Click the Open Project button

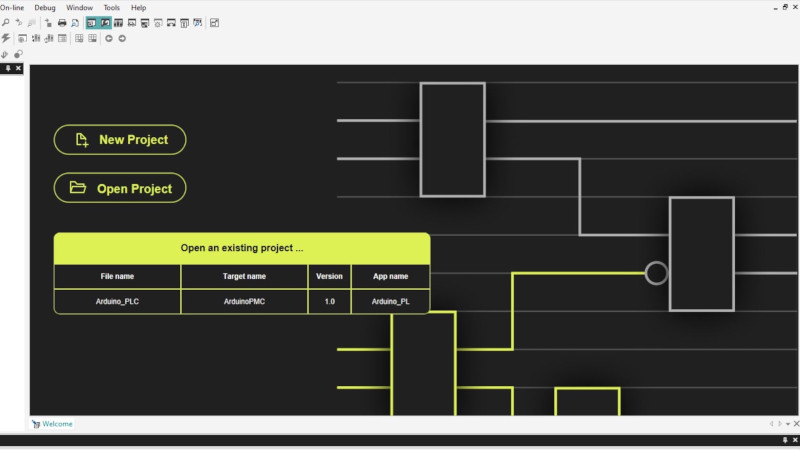coord(120,188)
